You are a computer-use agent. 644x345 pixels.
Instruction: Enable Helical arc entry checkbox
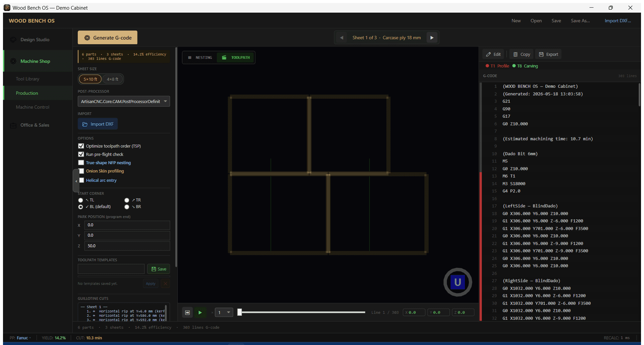81,180
